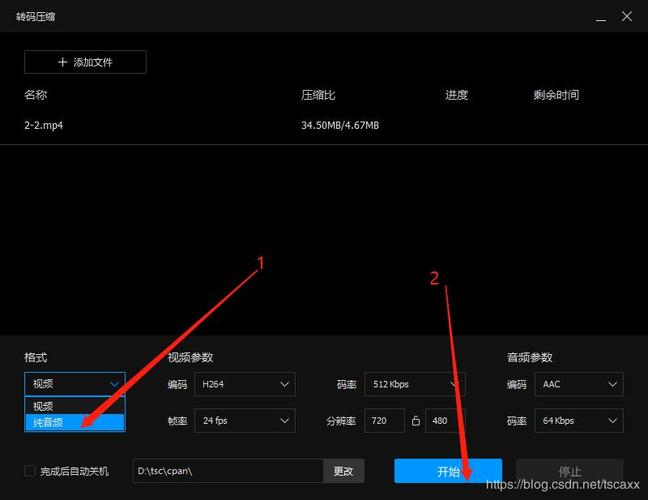Expand the 64 Kbps audio bitrate dropdown
Viewport: 648px width, 500px height.
coord(578,421)
